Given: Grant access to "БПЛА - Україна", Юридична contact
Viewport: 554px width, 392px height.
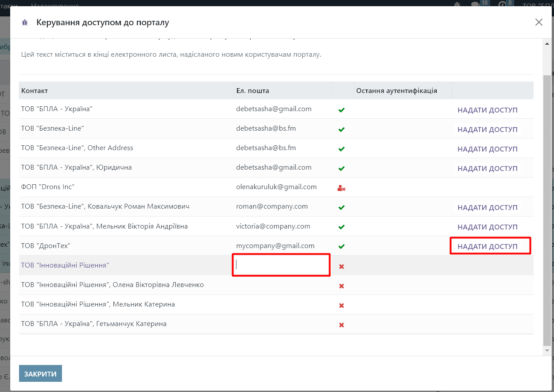Looking at the screenshot, I should point(488,168).
